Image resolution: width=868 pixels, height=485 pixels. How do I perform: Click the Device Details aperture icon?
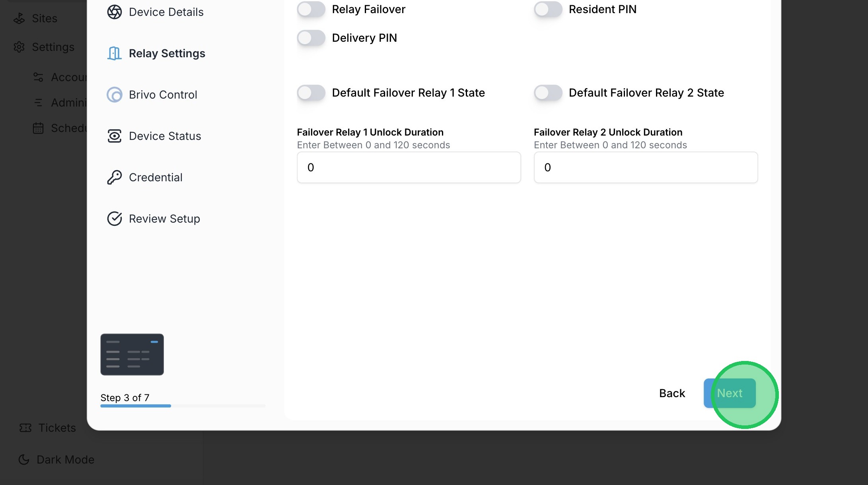pos(115,12)
